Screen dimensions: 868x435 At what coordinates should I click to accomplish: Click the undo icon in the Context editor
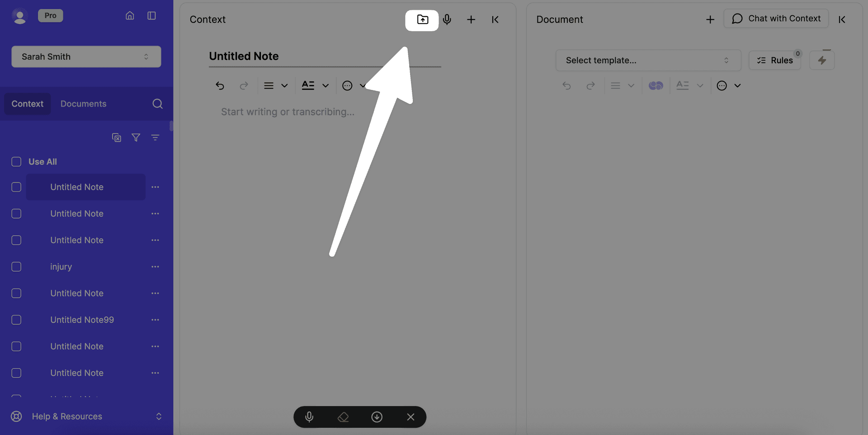coord(220,85)
